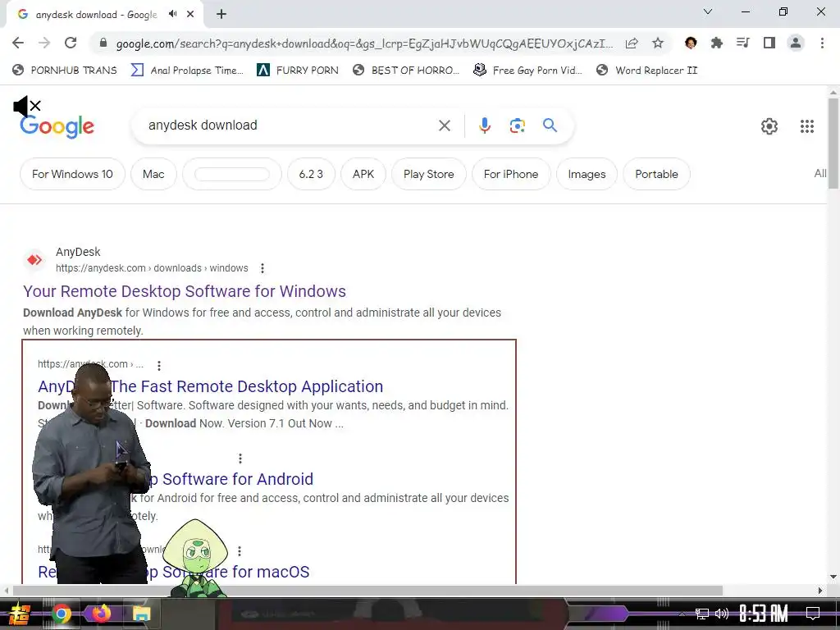
Task: Open the address bar URL
Action: pos(364,43)
